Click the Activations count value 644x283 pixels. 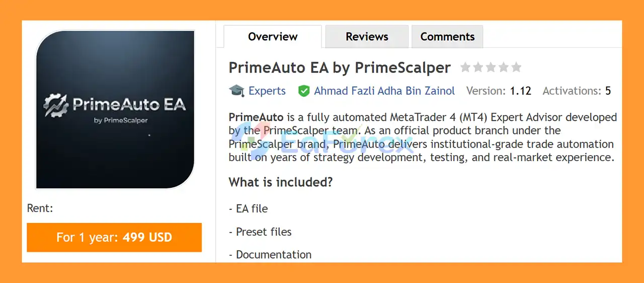tap(608, 91)
